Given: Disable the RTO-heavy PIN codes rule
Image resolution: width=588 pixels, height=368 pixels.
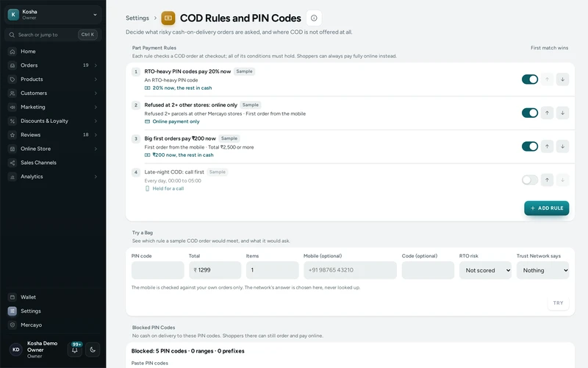Looking at the screenshot, I should point(529,79).
